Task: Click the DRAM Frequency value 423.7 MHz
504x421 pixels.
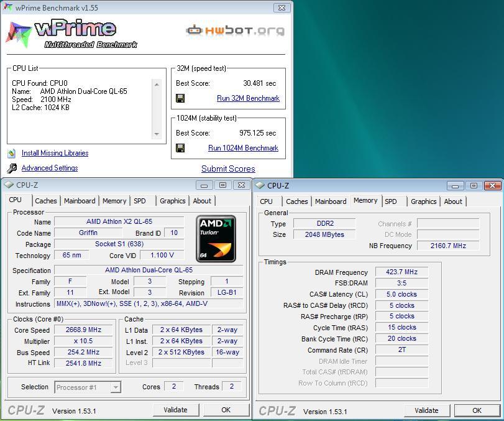Action: [x=402, y=272]
